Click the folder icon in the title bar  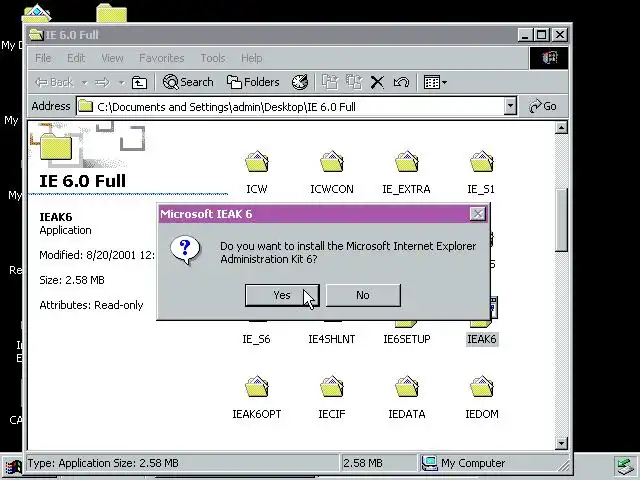point(36,35)
